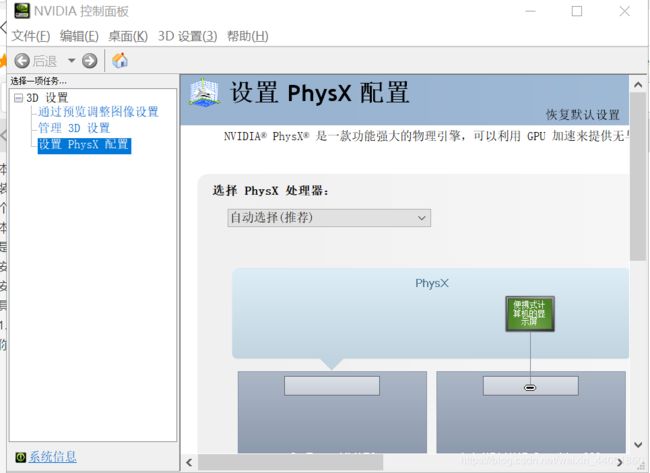Open the Back history dropdown arrow
The image size is (650, 473).
(x=71, y=61)
